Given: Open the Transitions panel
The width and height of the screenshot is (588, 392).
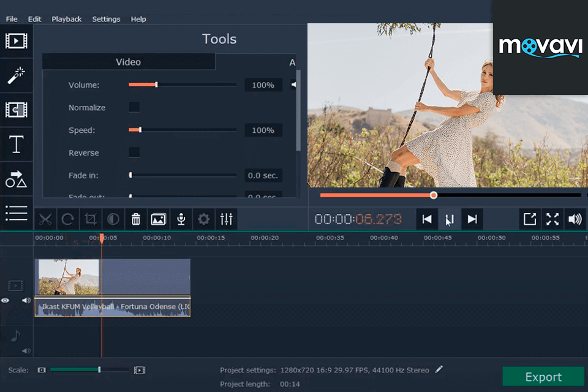Looking at the screenshot, I should tap(17, 109).
